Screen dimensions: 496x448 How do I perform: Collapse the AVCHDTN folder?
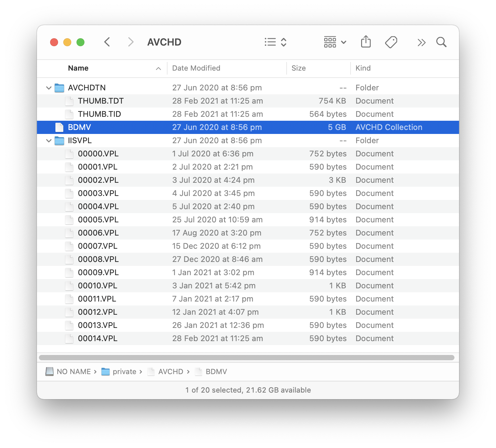point(49,88)
